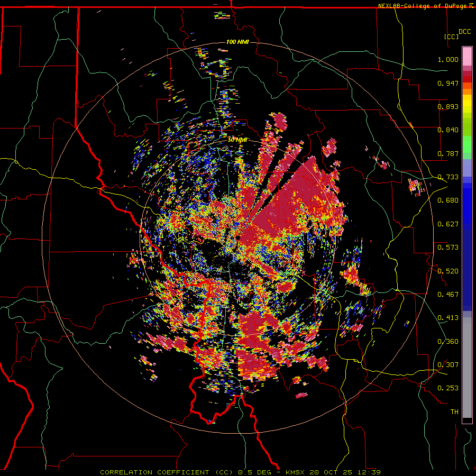Click the 0.733 legend value
Viewport: 476px width, 476px height.
[x=448, y=177]
